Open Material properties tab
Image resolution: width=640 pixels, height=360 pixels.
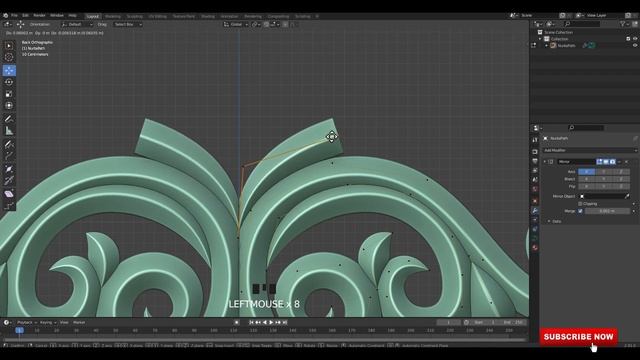point(535,248)
